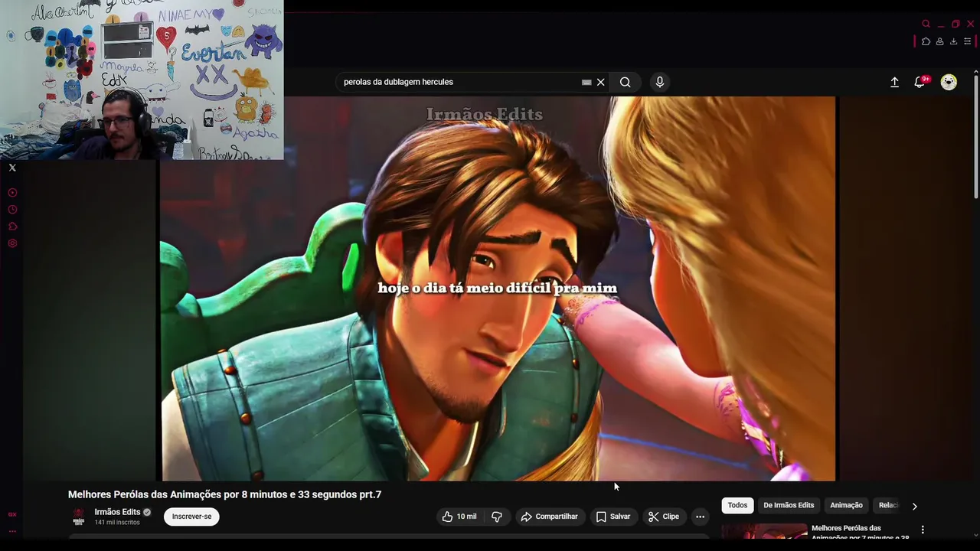Open sidebar Settings gear icon

[12, 243]
